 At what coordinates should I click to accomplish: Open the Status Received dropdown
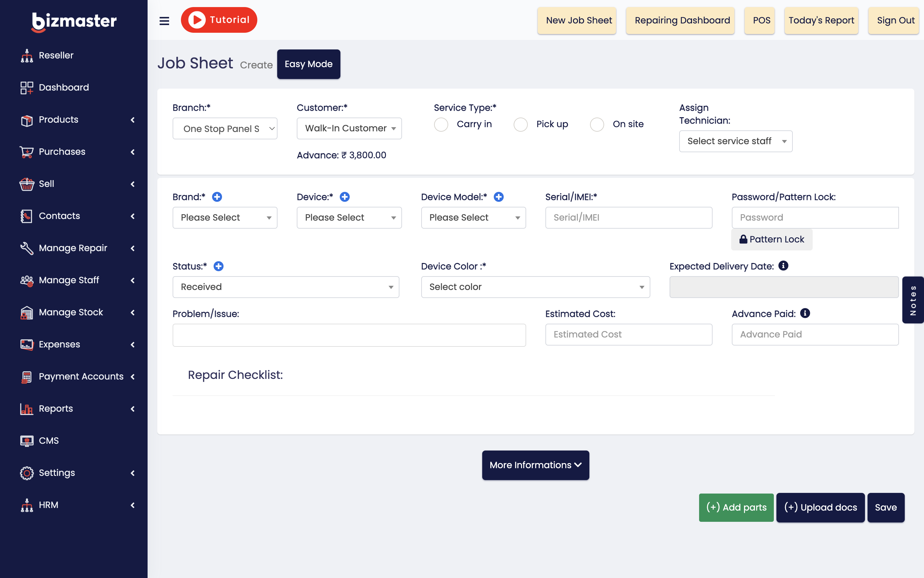pyautogui.click(x=286, y=287)
